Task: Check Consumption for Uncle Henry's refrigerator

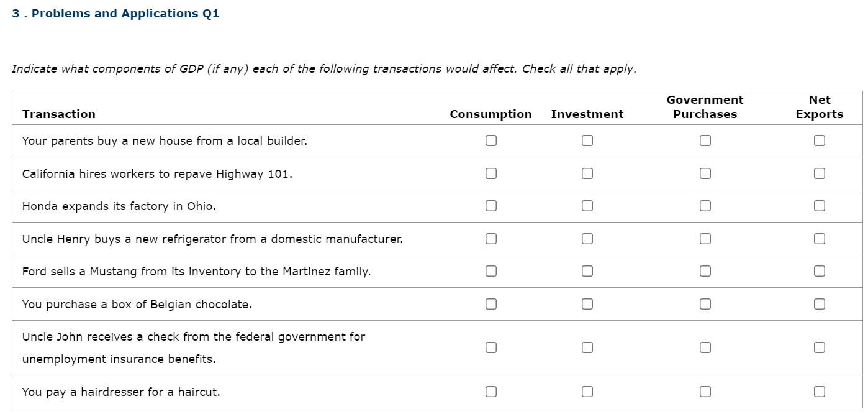Action: (x=491, y=239)
